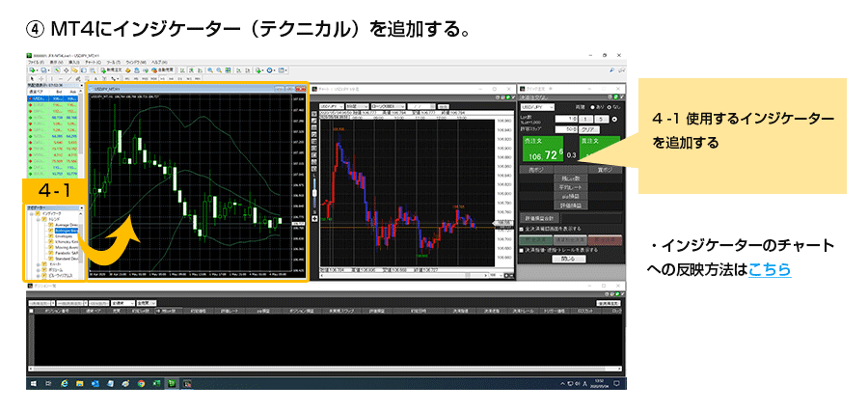Image resolution: width=868 pixels, height=412 pixels.
Task: Collapse the トレンド tree node
Action: [38, 219]
